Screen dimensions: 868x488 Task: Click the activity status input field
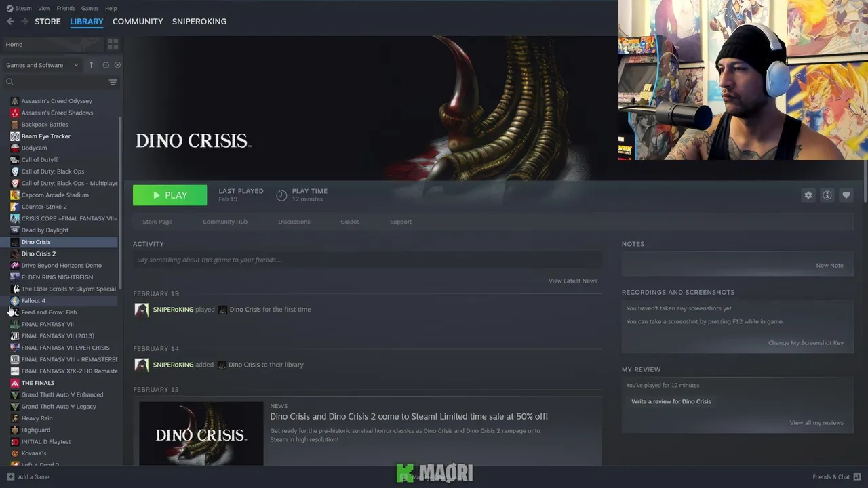[x=367, y=260]
